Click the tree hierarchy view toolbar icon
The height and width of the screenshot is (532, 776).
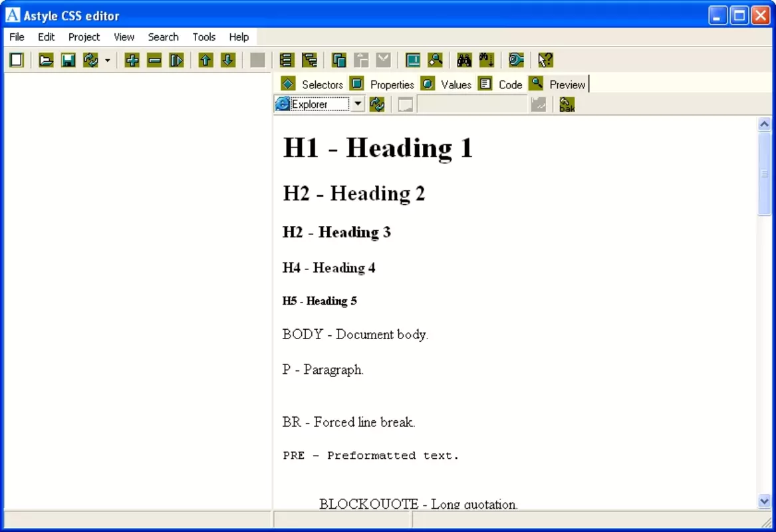pos(309,61)
